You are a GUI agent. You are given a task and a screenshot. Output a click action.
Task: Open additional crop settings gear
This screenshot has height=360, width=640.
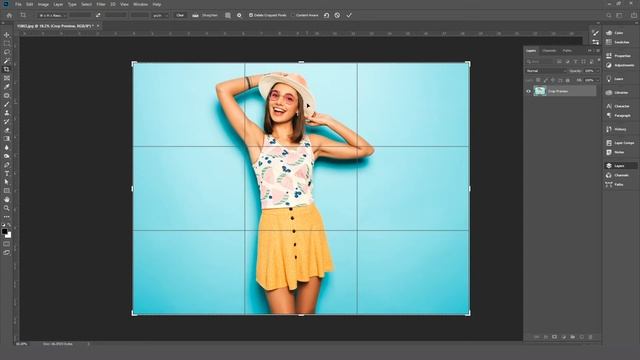point(239,15)
